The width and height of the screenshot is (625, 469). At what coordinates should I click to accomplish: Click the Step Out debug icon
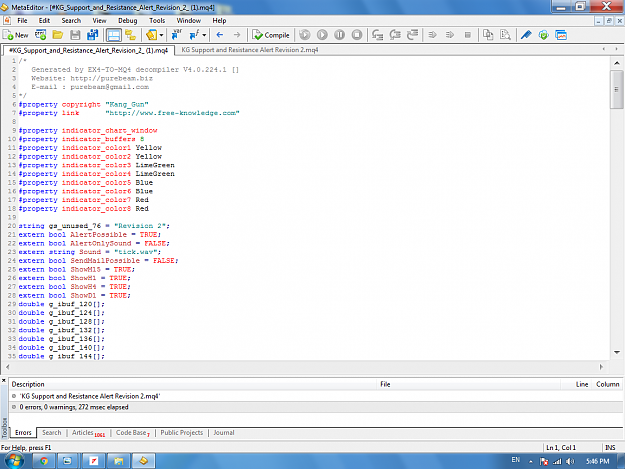pos(413,35)
